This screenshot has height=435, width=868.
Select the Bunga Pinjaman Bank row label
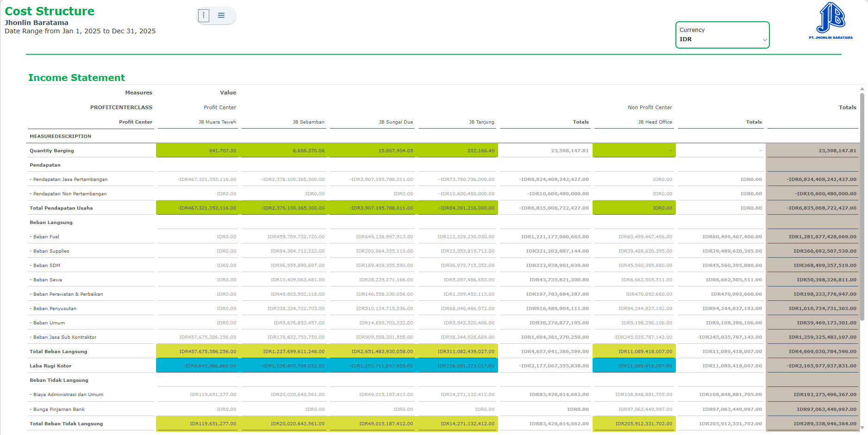pyautogui.click(x=57, y=410)
